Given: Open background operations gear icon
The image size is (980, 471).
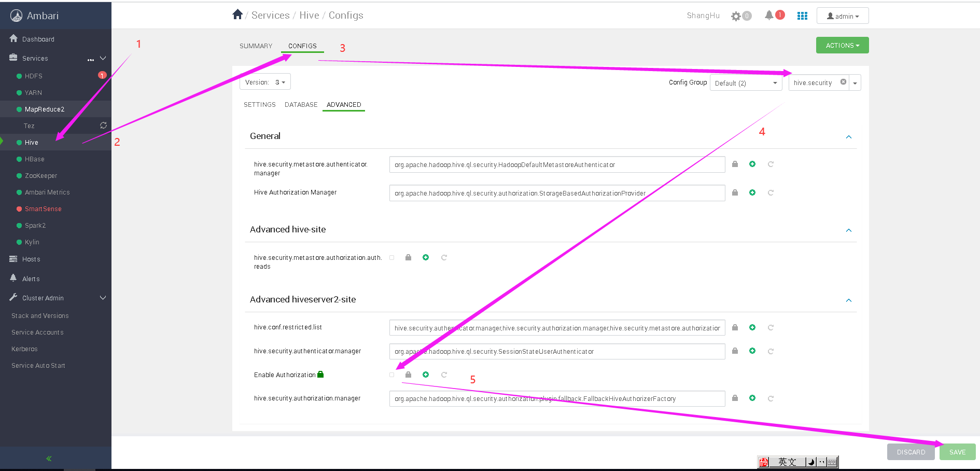Looking at the screenshot, I should point(736,16).
